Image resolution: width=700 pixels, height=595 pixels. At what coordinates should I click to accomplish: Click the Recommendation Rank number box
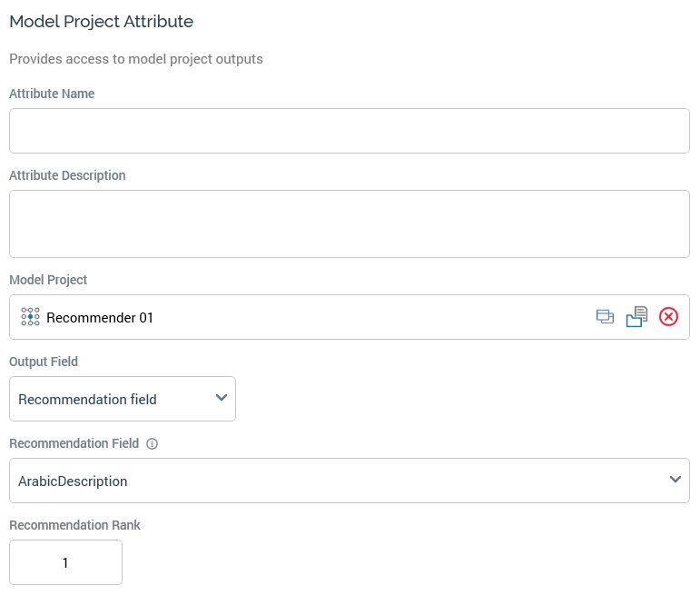[x=65, y=563]
